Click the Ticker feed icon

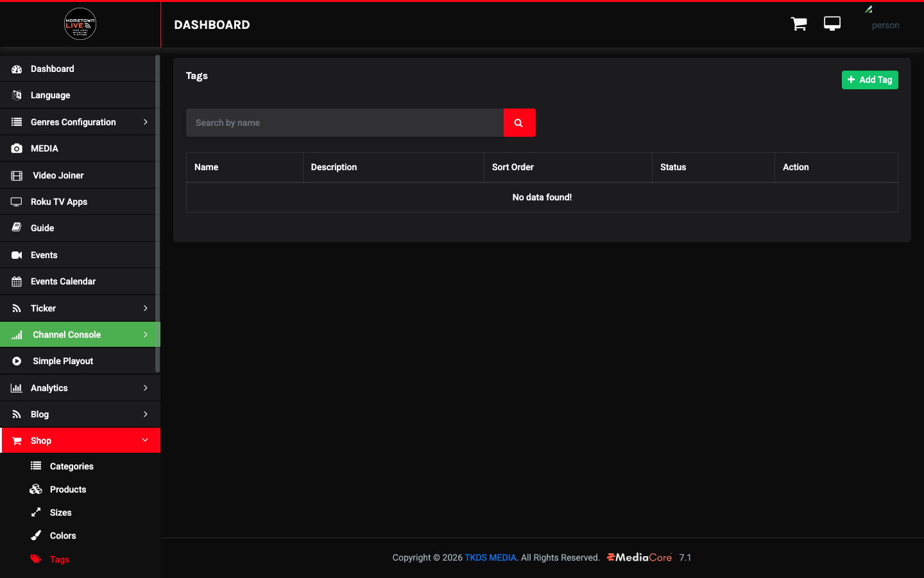point(17,308)
